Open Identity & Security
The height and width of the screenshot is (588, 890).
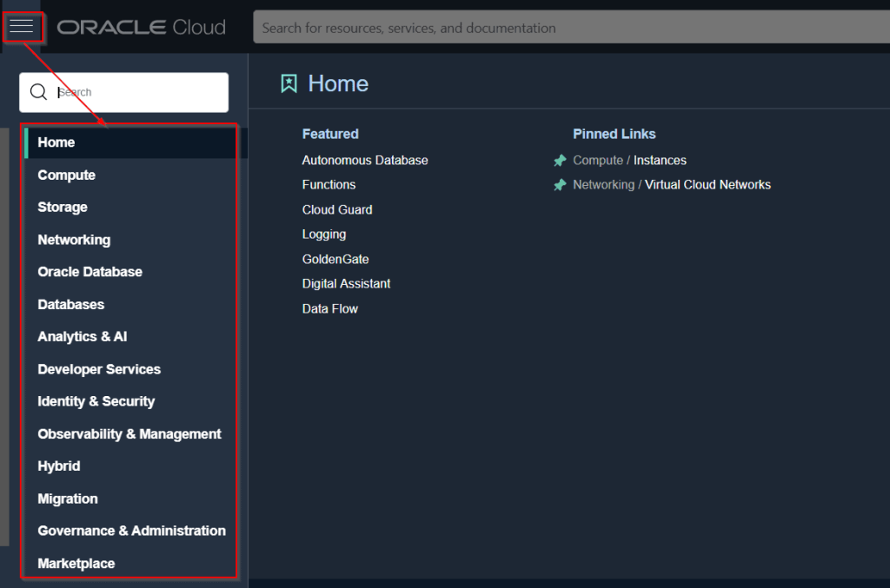[x=96, y=400]
